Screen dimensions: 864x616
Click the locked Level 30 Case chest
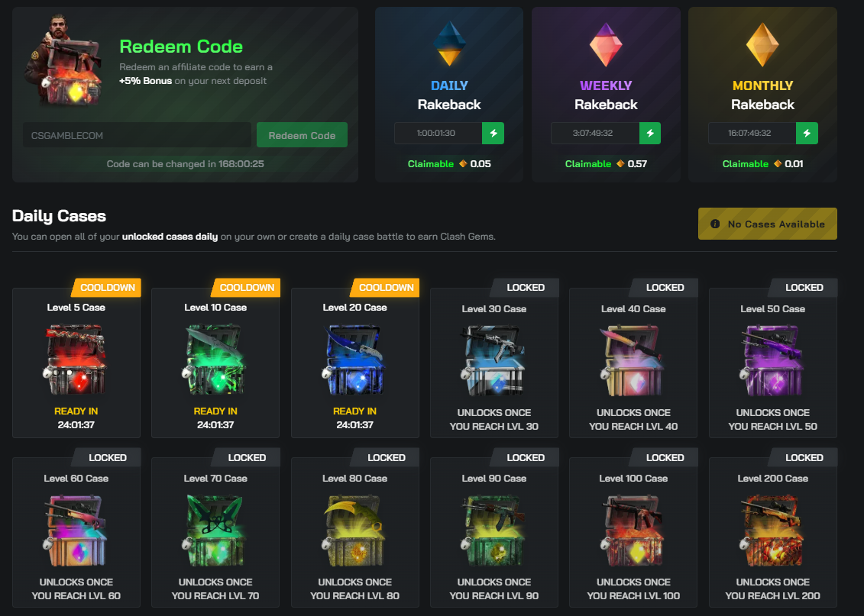point(493,359)
